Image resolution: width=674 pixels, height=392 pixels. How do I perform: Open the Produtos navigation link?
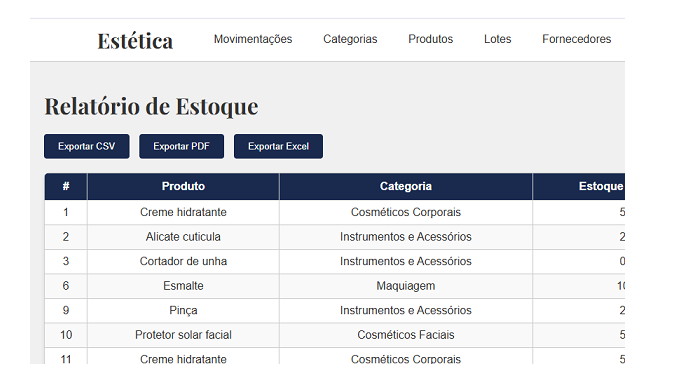(x=430, y=39)
